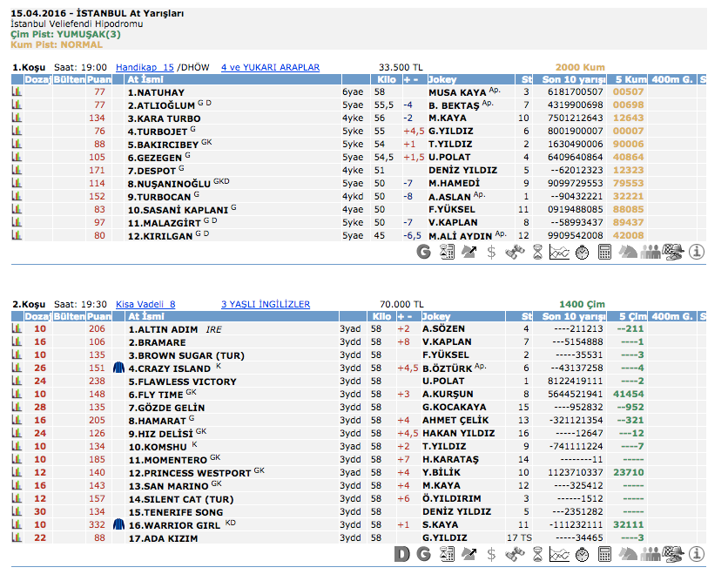This screenshot has width=728, height=581.
Task: Click the line graph icon under race 2
Action: click(560, 555)
